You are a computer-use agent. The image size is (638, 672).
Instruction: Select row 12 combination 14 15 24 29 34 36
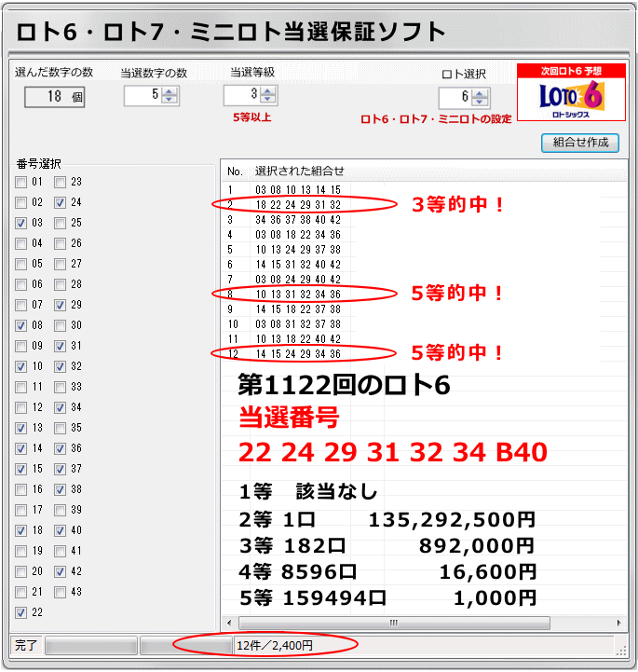[x=298, y=354]
